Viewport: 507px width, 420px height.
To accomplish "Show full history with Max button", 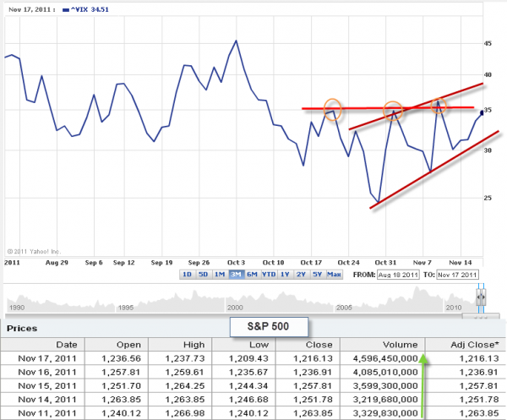I will click(334, 275).
